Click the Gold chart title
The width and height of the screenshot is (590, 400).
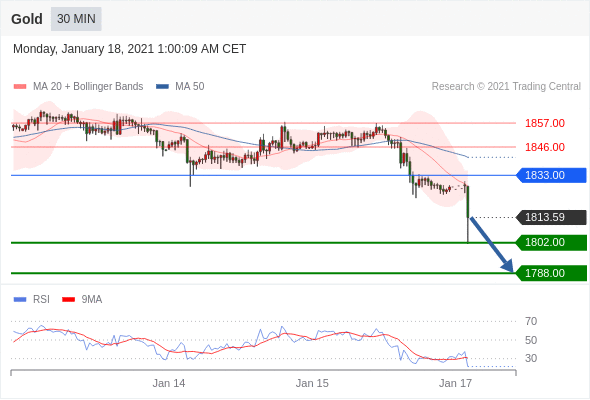pyautogui.click(x=27, y=19)
